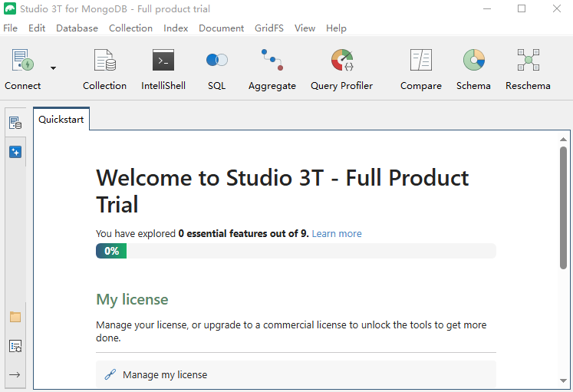Viewport: 573px width, 392px height.
Task: Click the link icon beside Manage my license
Action: click(x=110, y=374)
